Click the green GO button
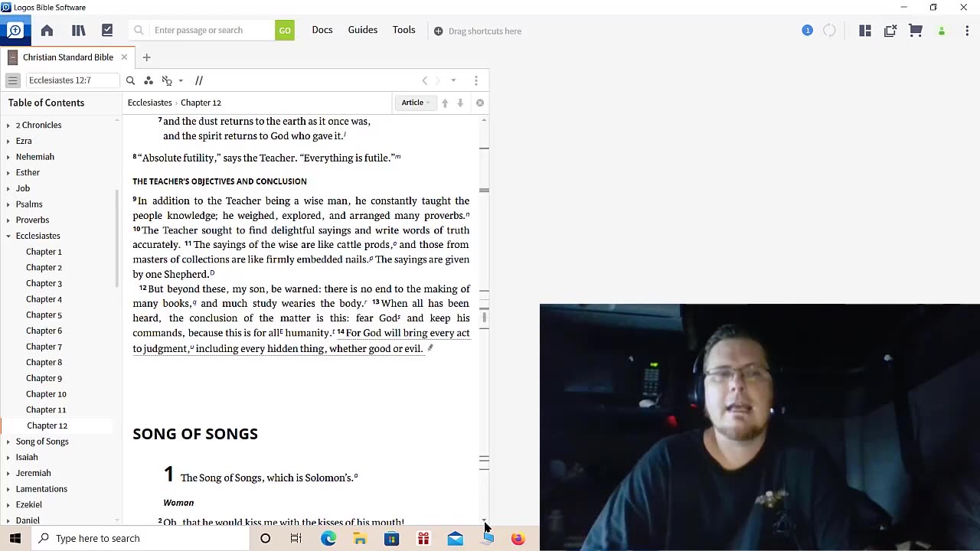 pyautogui.click(x=285, y=31)
